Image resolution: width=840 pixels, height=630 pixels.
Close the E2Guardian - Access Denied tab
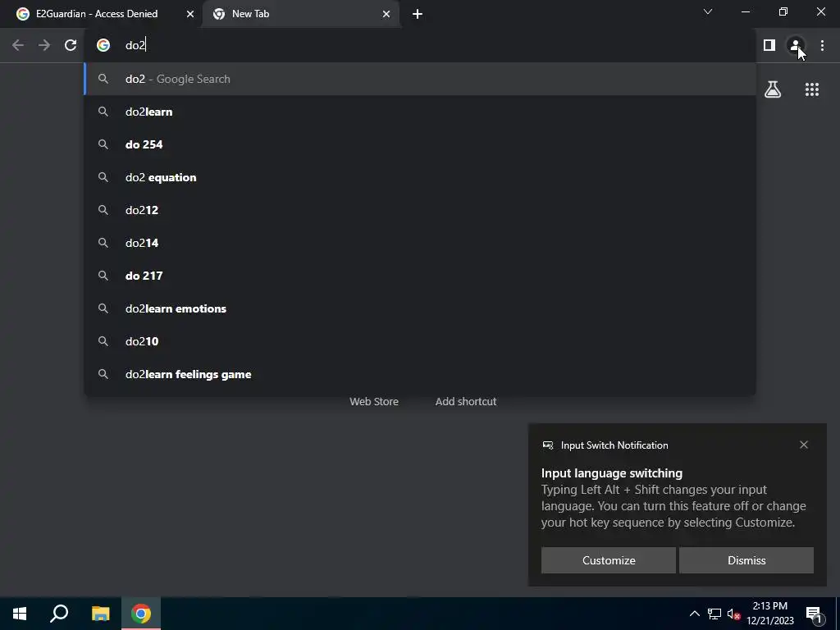(x=190, y=14)
